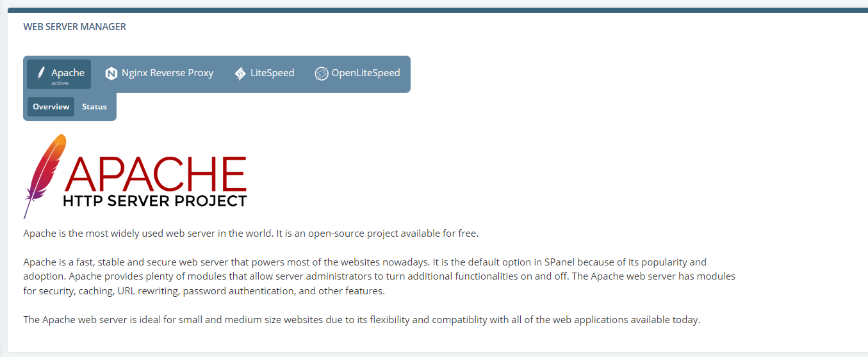Click the LiteSpeed lightning diamond icon
868x357 pixels.
click(240, 73)
